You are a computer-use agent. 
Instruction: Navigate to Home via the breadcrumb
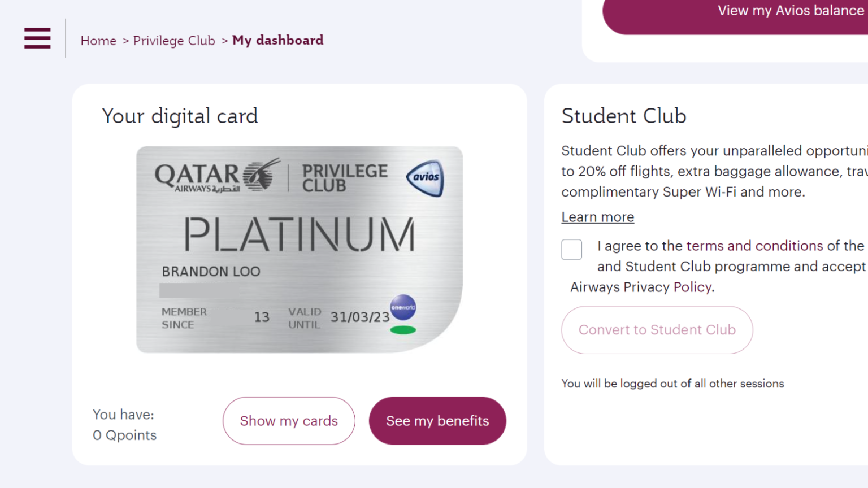click(x=98, y=40)
